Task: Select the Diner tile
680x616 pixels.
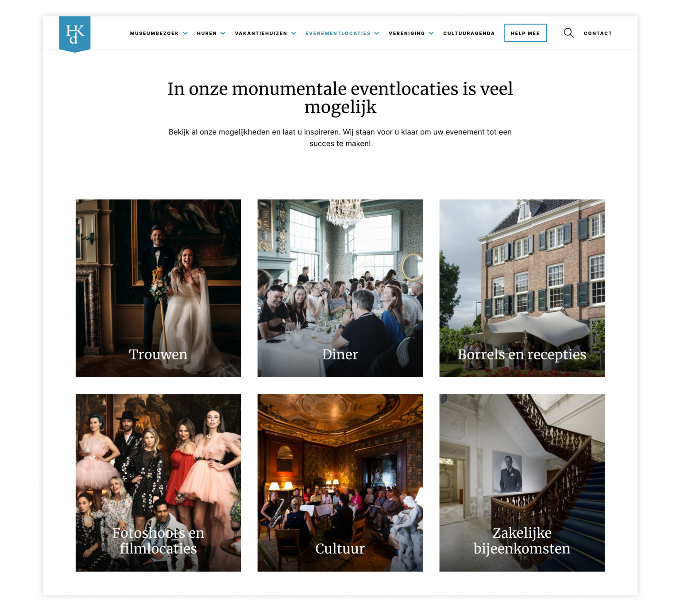Action: coord(340,288)
